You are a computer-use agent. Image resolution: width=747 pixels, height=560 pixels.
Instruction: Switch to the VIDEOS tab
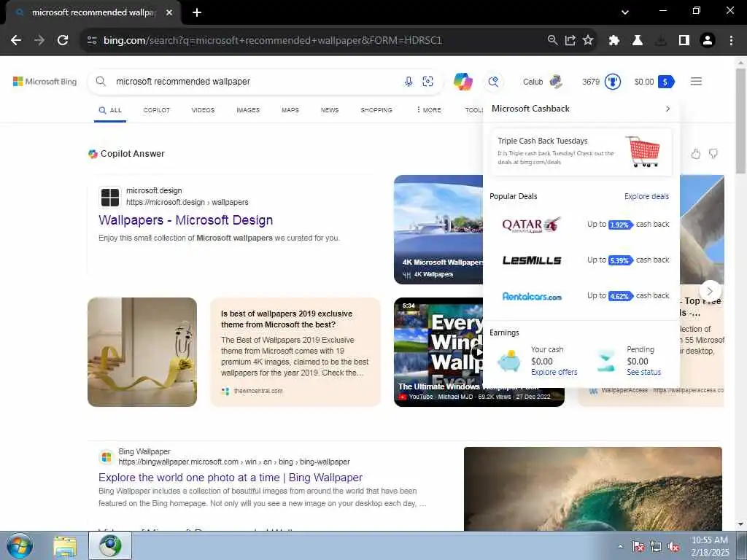(203, 110)
